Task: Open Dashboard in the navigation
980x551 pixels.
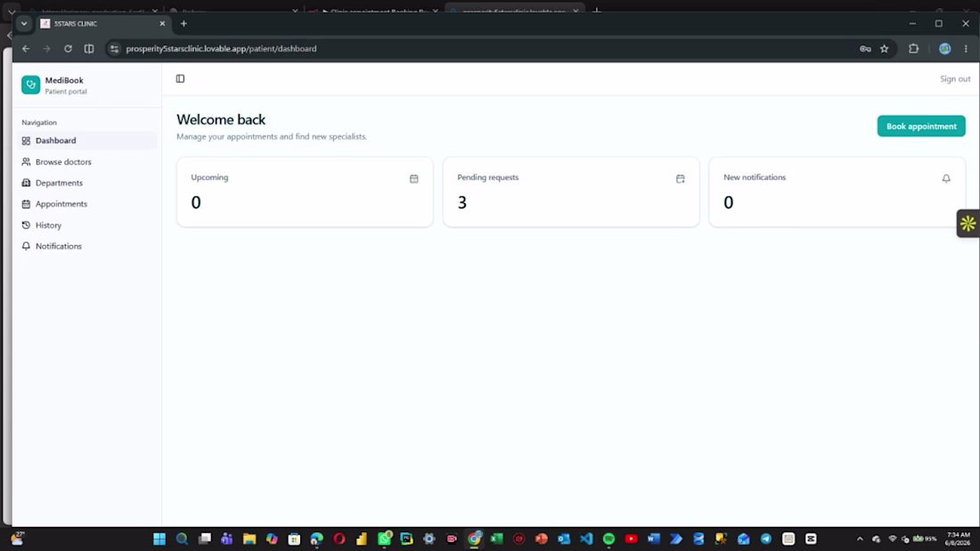Action: 87,141
